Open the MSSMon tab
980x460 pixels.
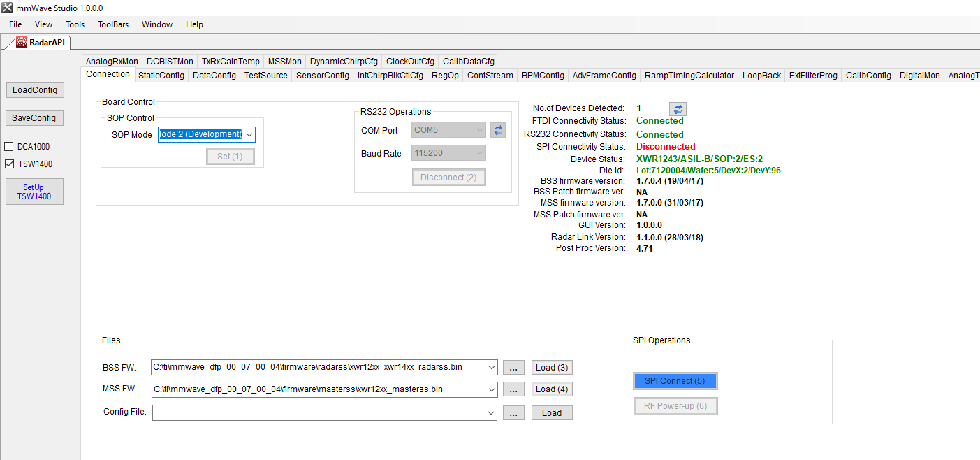click(x=285, y=61)
